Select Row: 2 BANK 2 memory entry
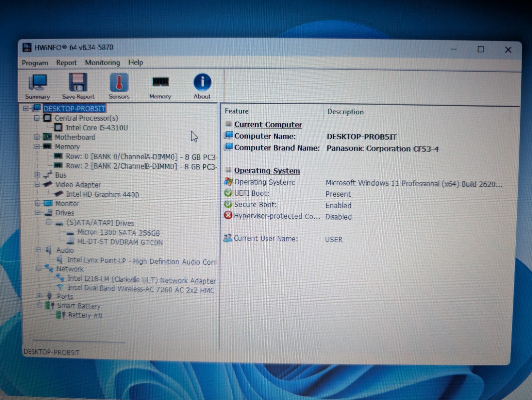 pyautogui.click(x=141, y=166)
